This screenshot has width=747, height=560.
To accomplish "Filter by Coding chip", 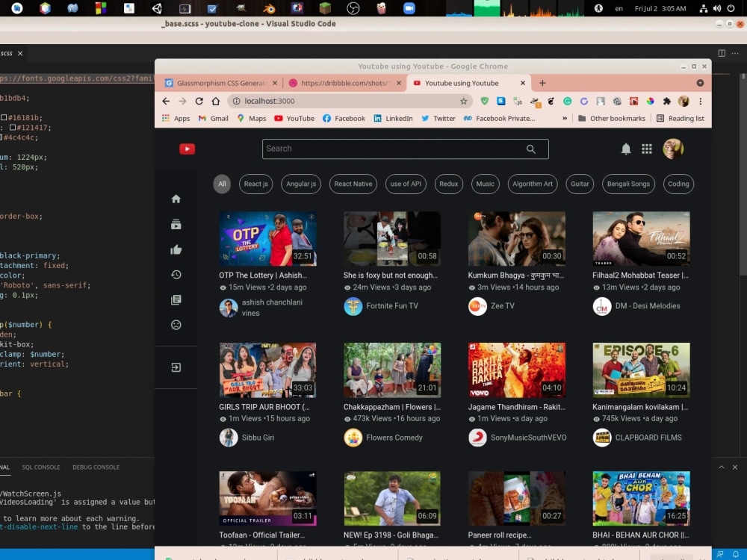I will click(x=678, y=184).
